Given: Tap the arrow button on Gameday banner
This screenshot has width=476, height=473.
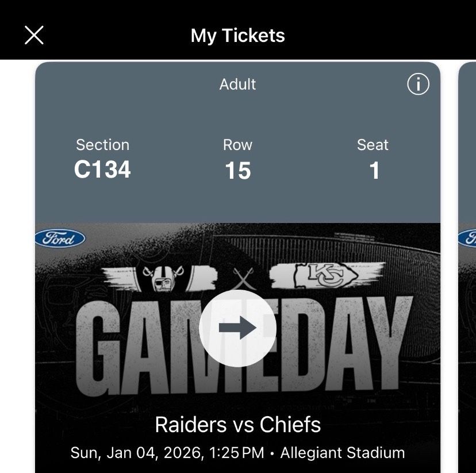Looking at the screenshot, I should (x=237, y=328).
